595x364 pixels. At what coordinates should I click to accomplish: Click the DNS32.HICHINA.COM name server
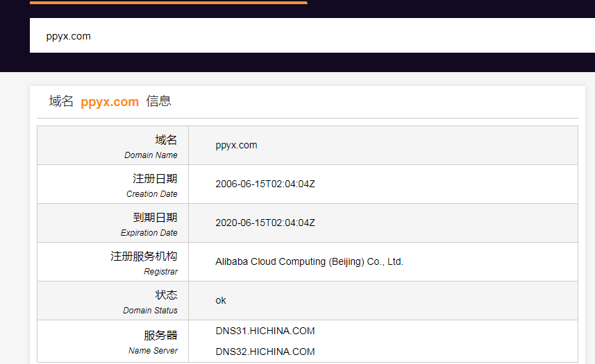(x=265, y=352)
